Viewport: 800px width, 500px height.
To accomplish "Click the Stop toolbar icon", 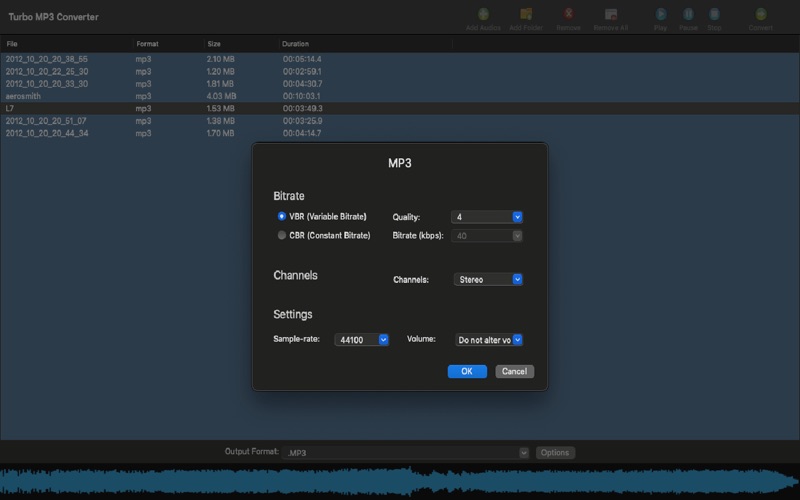I will click(714, 14).
